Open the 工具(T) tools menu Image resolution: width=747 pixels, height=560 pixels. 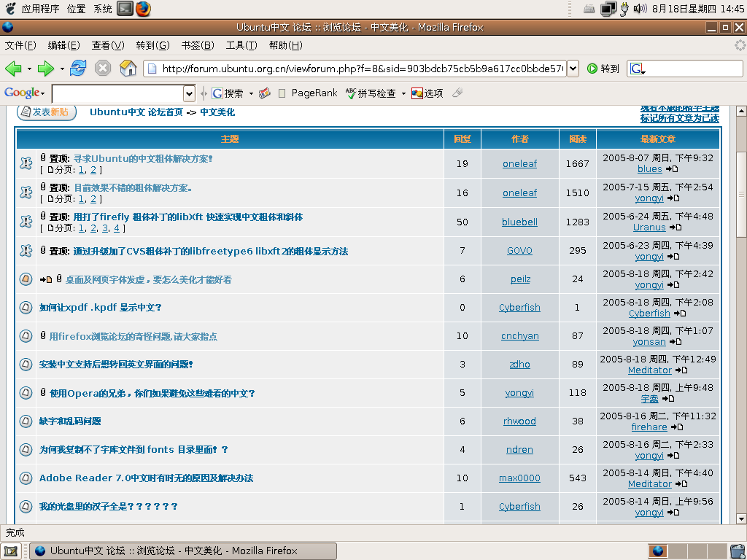(x=241, y=45)
